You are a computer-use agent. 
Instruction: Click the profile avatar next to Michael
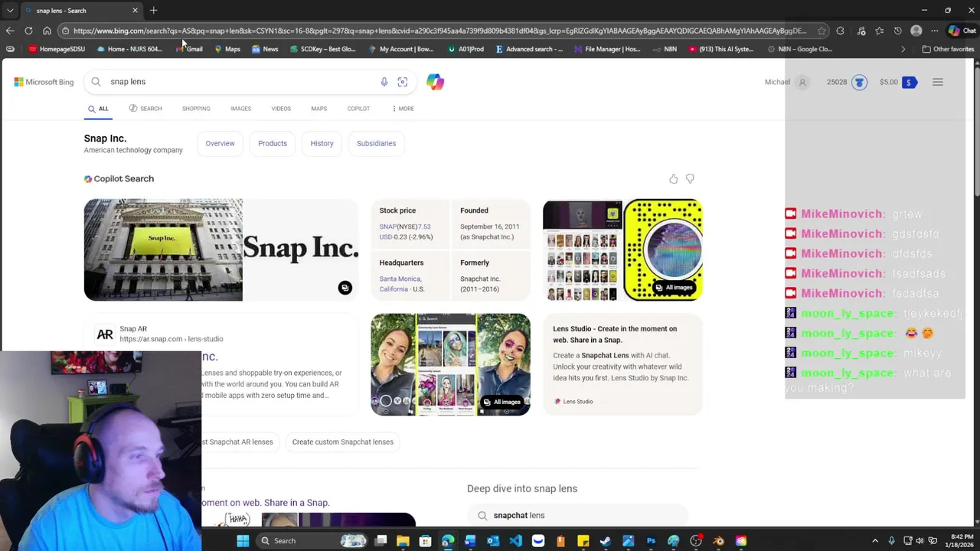tap(802, 82)
